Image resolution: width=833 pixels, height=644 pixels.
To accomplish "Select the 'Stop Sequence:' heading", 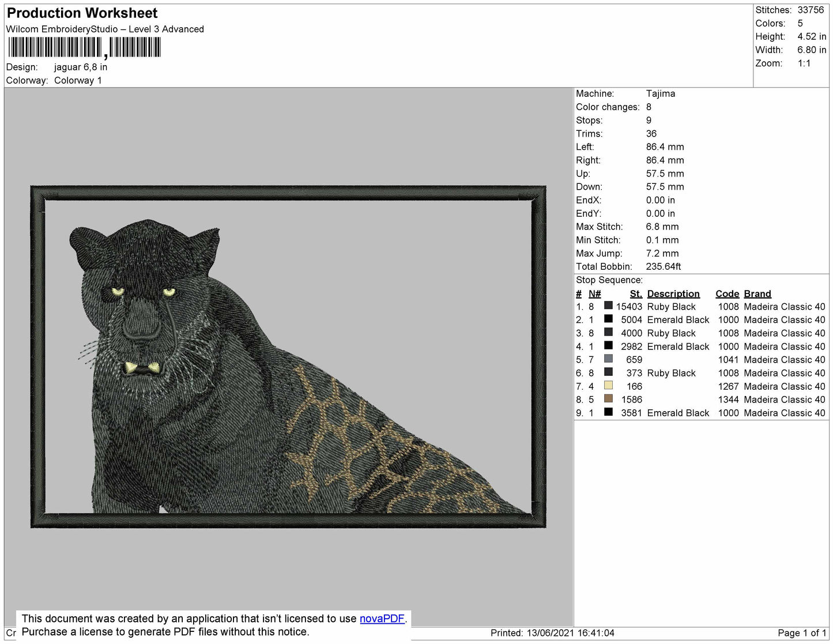I will tap(609, 280).
